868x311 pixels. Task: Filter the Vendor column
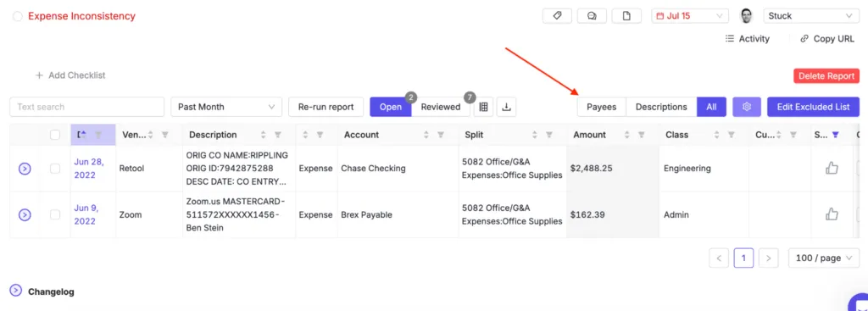point(165,135)
